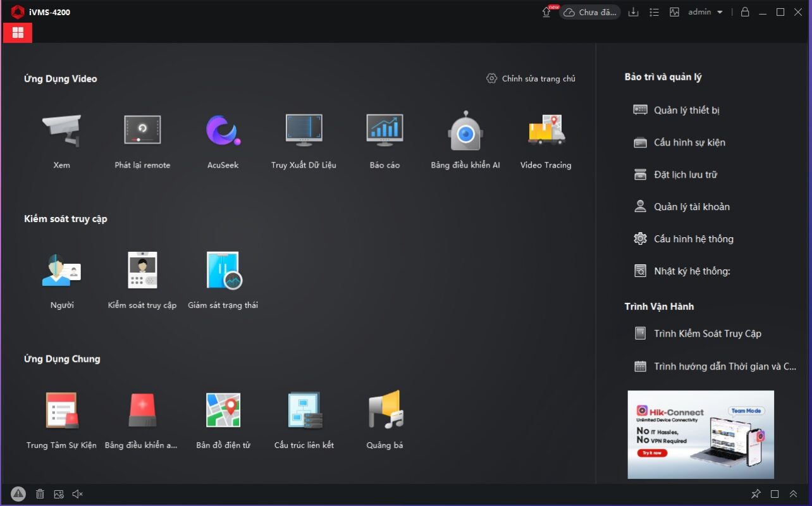The image size is (812, 506).
Task: Toggle the alarm pop-up image icon
Action: [x=59, y=494]
